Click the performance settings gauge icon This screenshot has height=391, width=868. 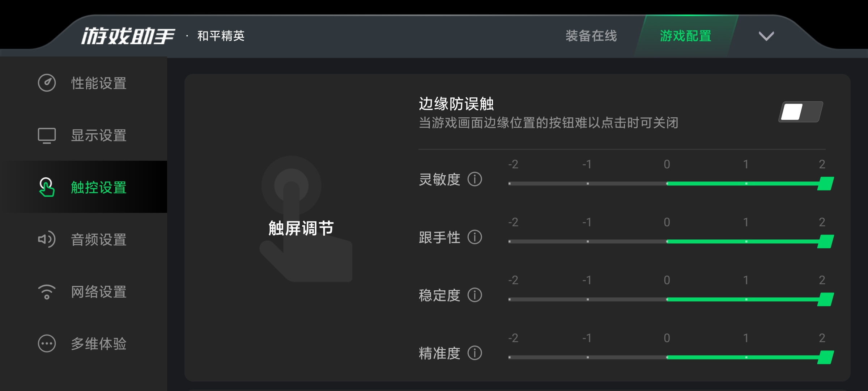tap(47, 83)
